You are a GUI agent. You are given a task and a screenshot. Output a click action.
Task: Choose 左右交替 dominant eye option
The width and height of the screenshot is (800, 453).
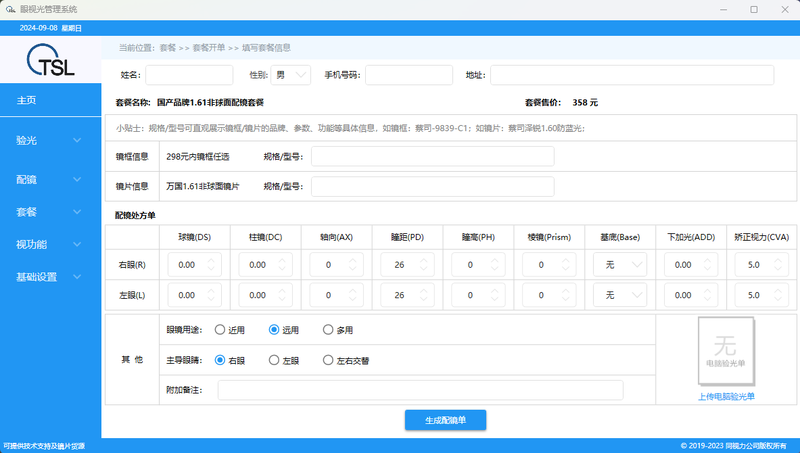point(328,360)
